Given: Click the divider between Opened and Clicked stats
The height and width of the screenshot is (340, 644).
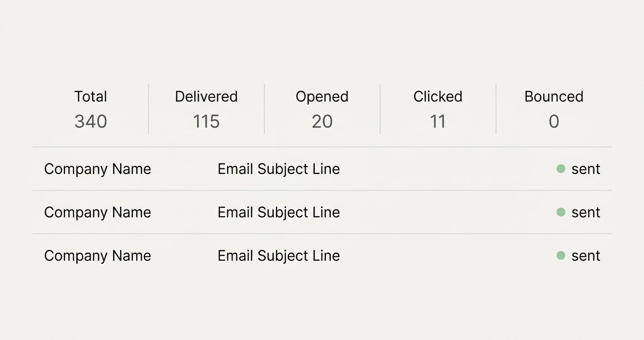Looking at the screenshot, I should (x=380, y=109).
